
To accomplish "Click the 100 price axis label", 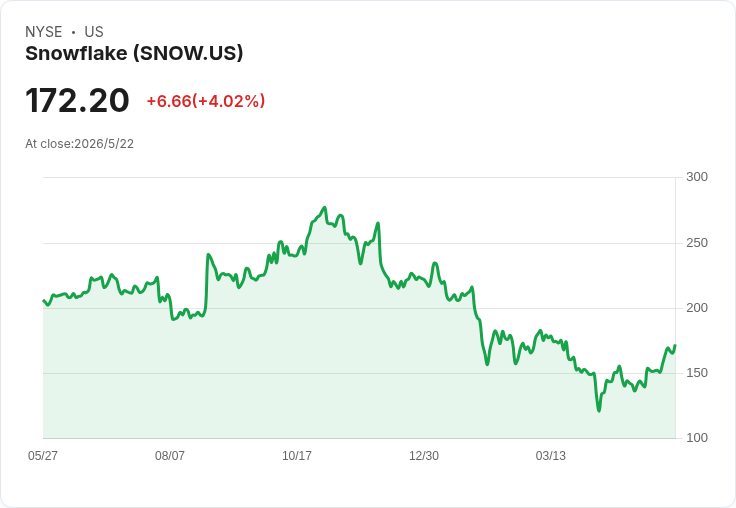I will [697, 438].
